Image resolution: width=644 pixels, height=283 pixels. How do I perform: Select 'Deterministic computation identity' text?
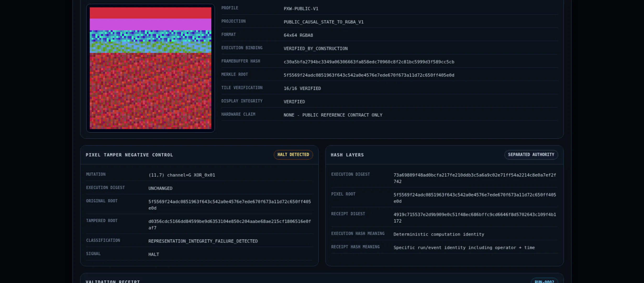439,234
